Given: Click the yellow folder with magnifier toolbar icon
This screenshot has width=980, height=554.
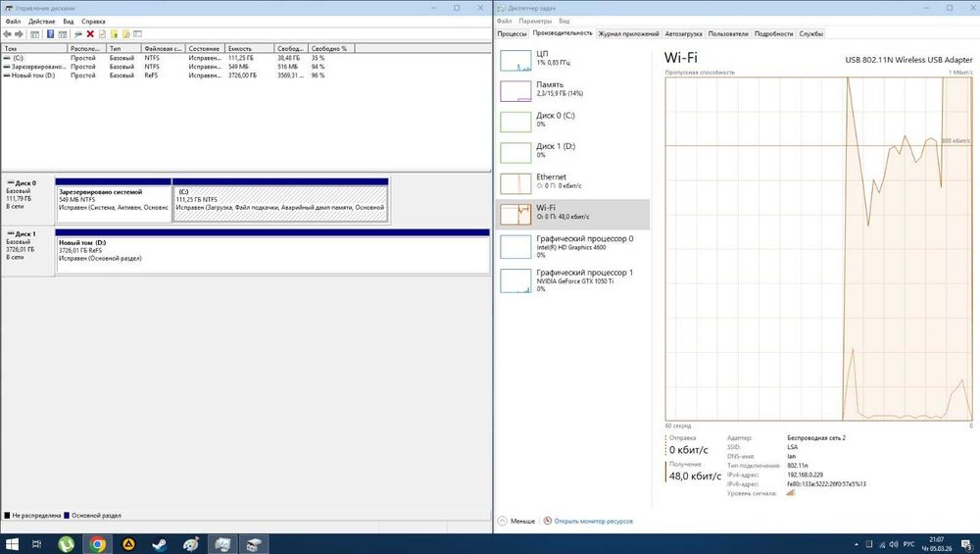Looking at the screenshot, I should [x=125, y=34].
